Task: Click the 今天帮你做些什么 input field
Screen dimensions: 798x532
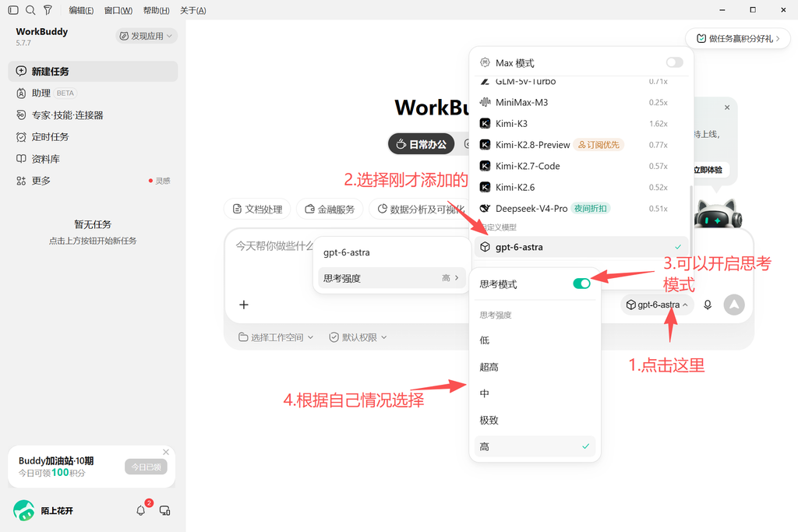Action: click(x=274, y=246)
